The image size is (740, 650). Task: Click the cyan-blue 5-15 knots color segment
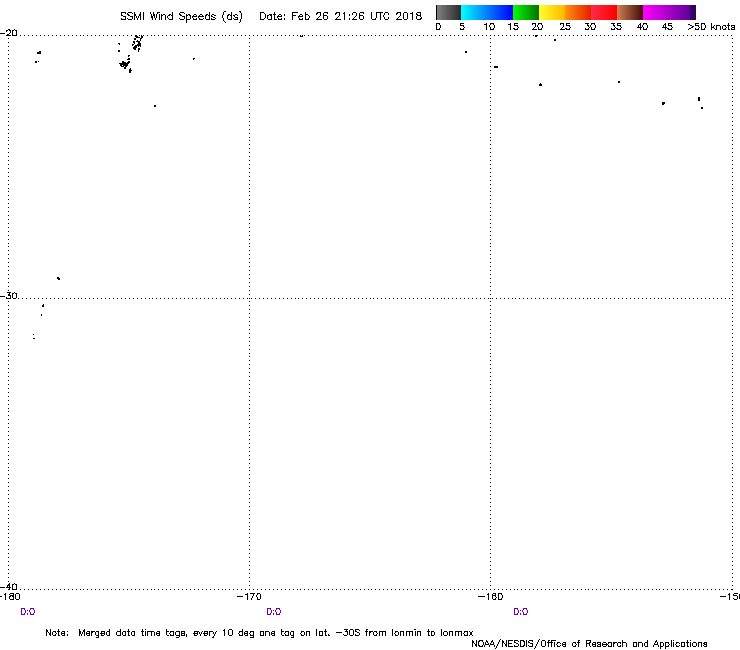pos(487,13)
